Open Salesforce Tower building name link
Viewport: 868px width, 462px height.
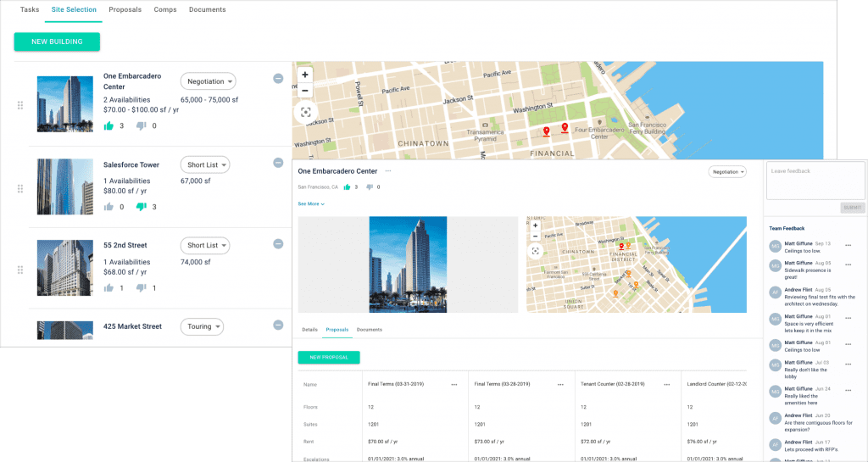click(x=131, y=165)
